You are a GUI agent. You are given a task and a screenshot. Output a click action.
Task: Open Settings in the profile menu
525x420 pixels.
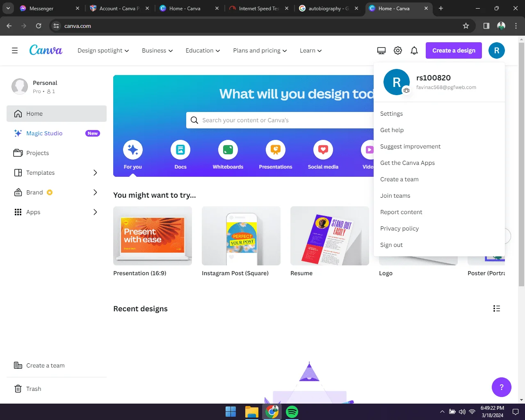[439, 114]
